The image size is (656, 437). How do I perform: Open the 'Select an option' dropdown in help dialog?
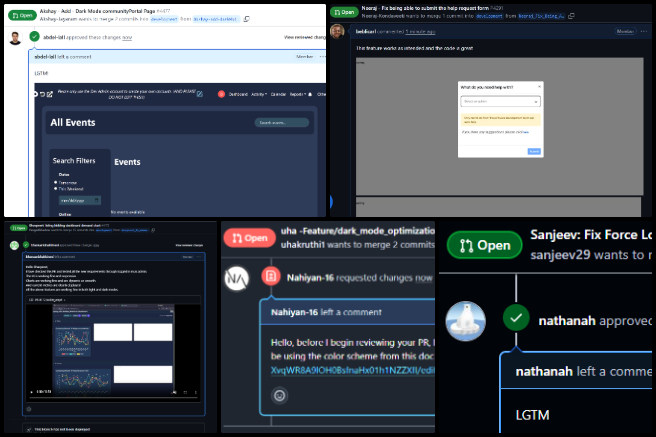(500, 101)
